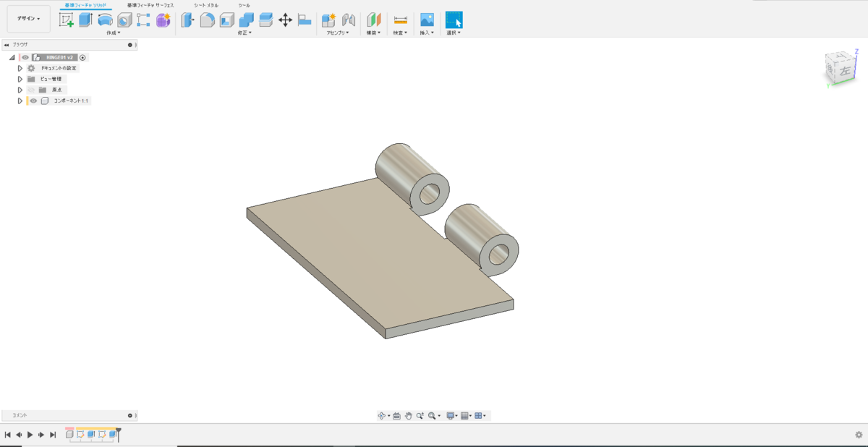Viewport: 868px width, 447px height.
Task: Click the Measure ruler icon
Action: (x=400, y=20)
